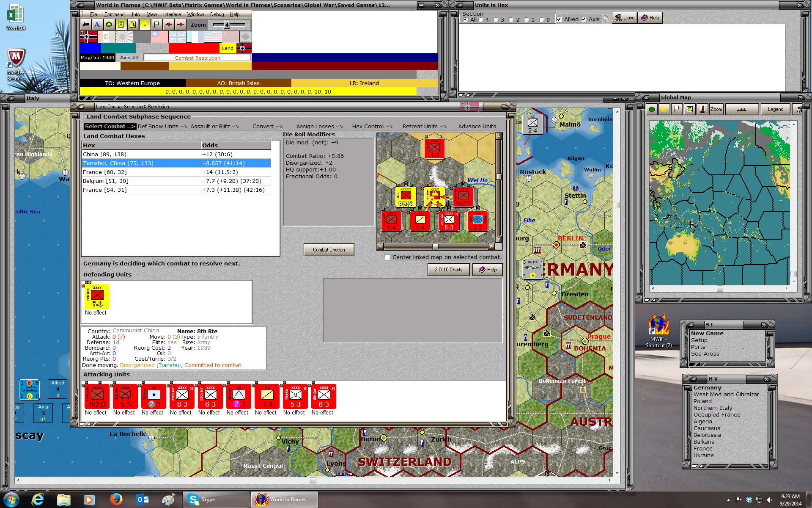Open the File menu
The width and height of the screenshot is (812, 508).
tap(93, 14)
